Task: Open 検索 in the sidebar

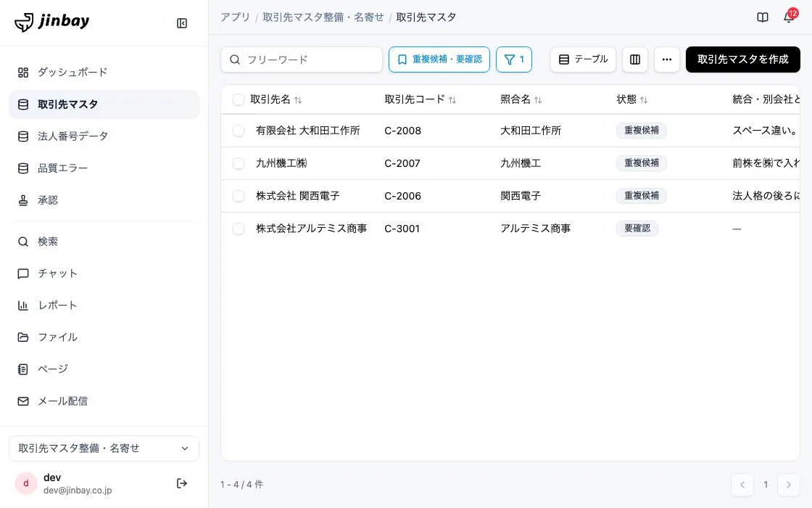Action: [104, 242]
